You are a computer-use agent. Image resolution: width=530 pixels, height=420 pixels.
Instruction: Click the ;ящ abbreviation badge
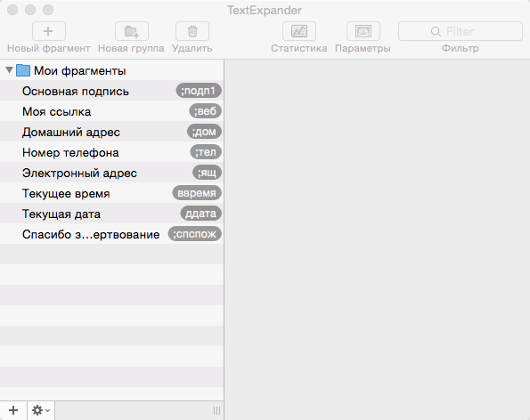pos(208,173)
